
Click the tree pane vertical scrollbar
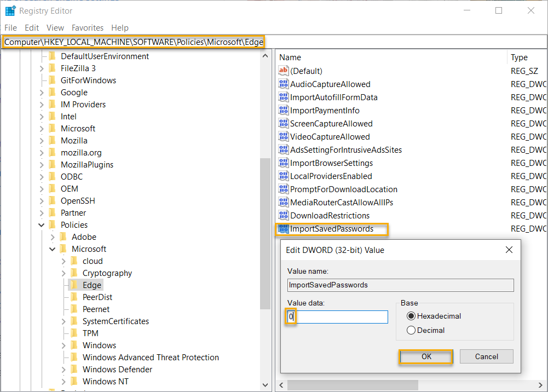coord(265,230)
